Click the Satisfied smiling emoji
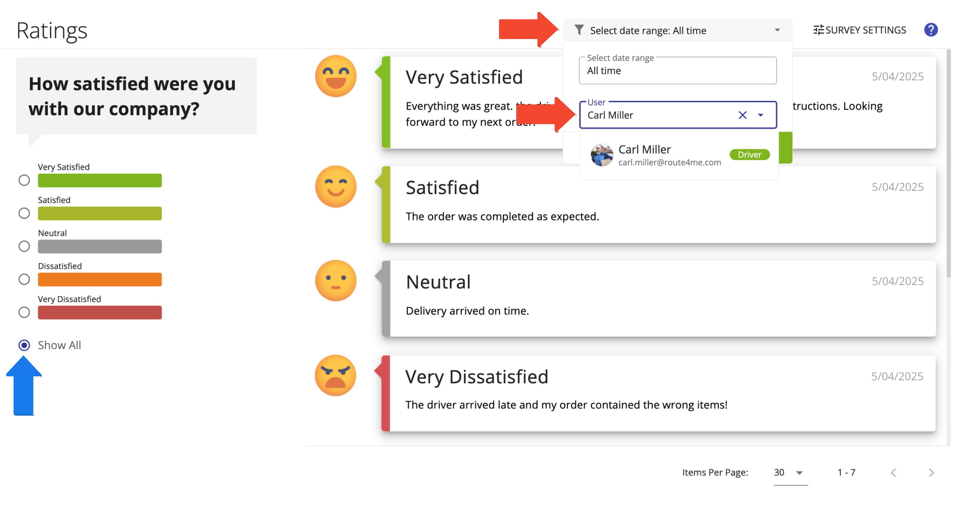 point(336,187)
